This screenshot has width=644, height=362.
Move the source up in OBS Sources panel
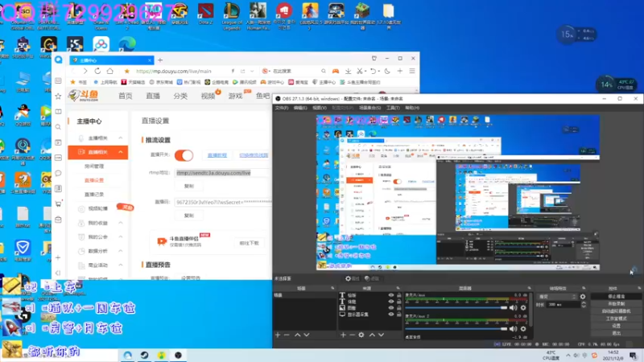click(x=372, y=335)
